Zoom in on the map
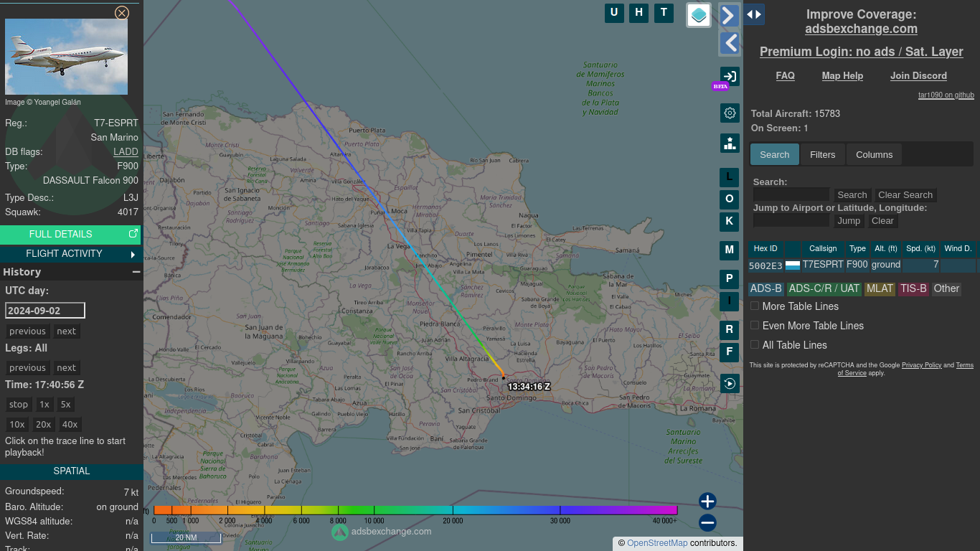 (x=707, y=501)
